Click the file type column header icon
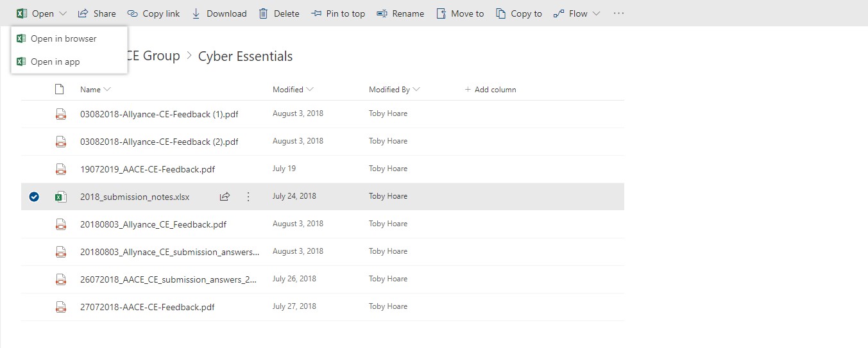 tap(60, 90)
